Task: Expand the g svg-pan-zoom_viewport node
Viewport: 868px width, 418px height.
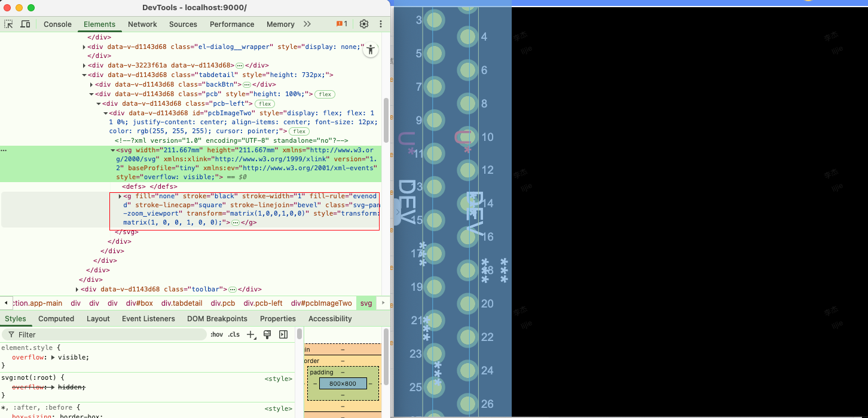Action: pyautogui.click(x=120, y=196)
